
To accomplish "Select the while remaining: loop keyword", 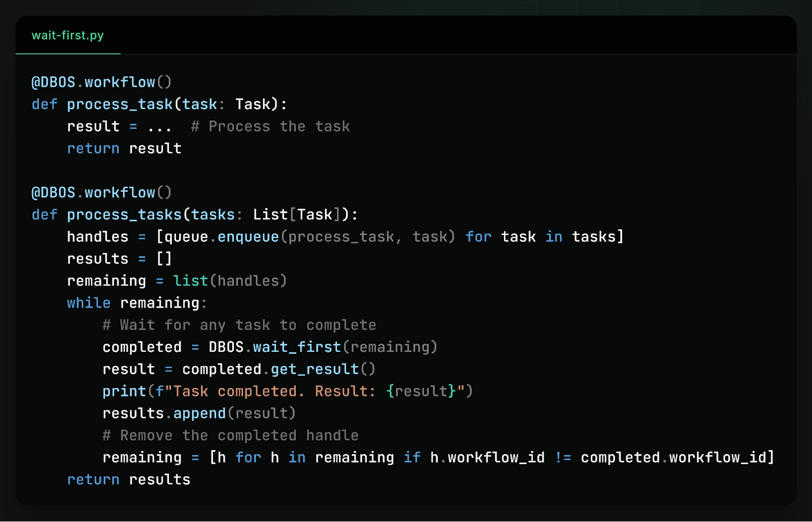I will click(89, 303).
